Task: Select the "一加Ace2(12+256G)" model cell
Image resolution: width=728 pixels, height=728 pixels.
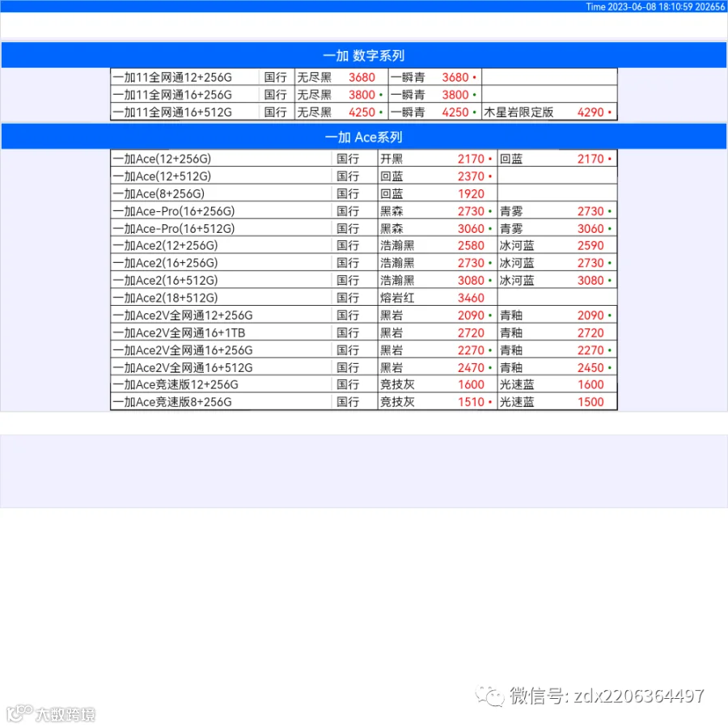Action: point(221,245)
